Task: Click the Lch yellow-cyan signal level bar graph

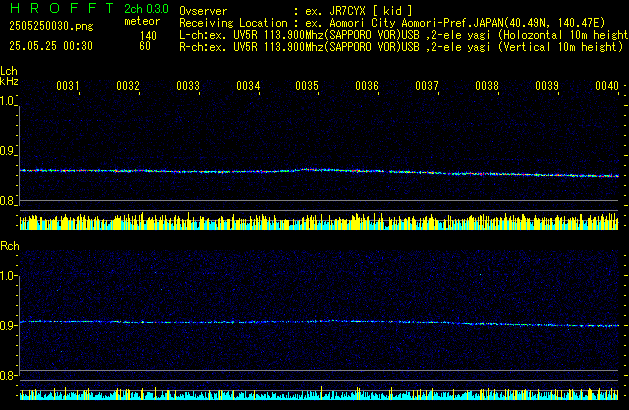Action: pos(319,221)
